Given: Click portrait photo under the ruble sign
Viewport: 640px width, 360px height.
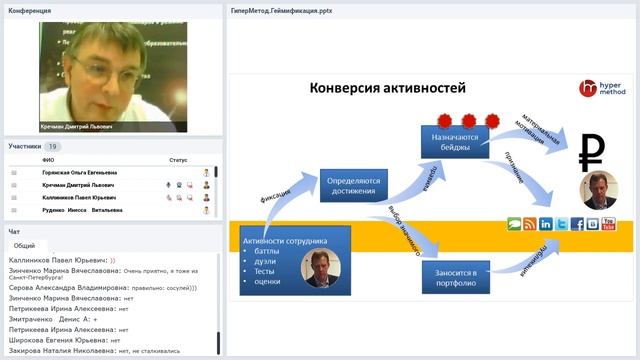Looking at the screenshot, I should (598, 191).
